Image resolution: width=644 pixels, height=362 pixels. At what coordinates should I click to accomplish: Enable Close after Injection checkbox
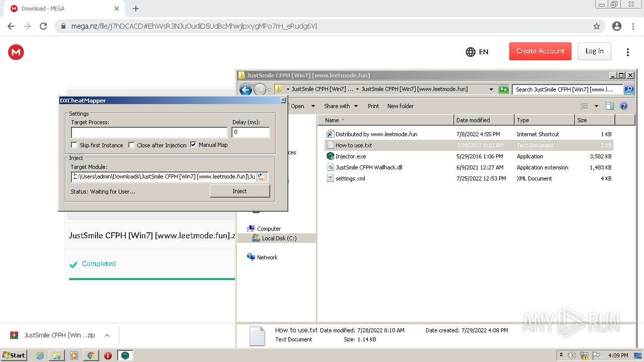click(132, 145)
